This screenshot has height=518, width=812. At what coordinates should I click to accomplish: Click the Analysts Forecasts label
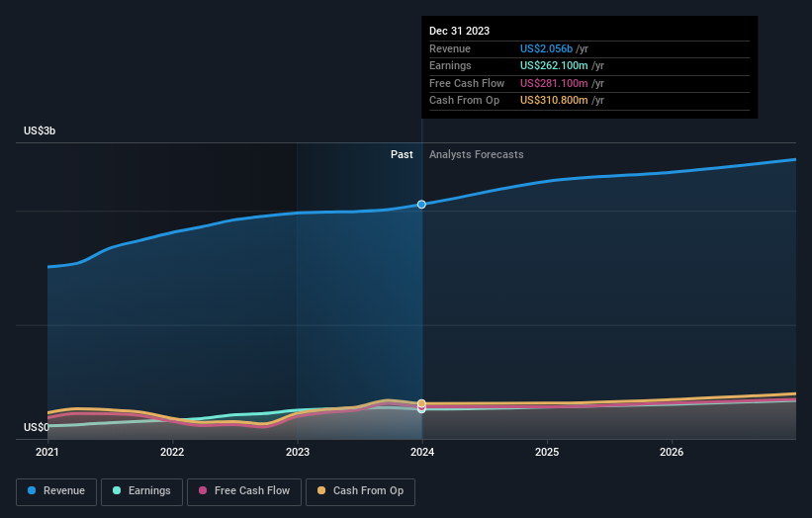(477, 154)
